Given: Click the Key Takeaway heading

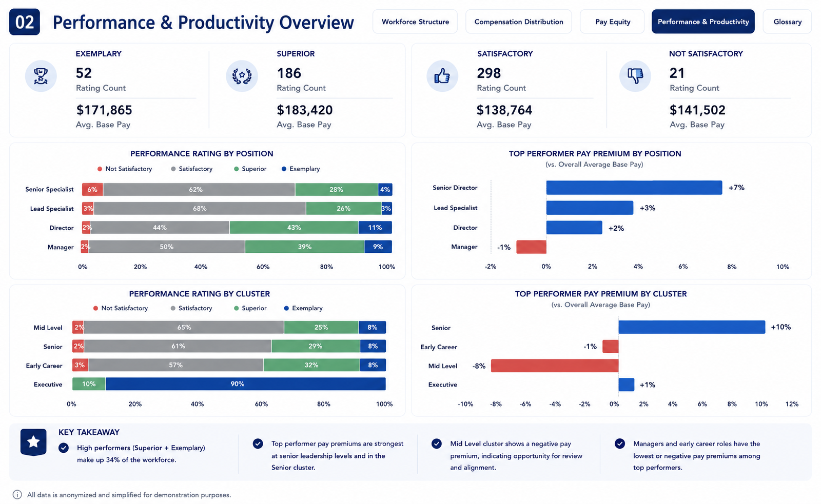Looking at the screenshot, I should coord(89,432).
